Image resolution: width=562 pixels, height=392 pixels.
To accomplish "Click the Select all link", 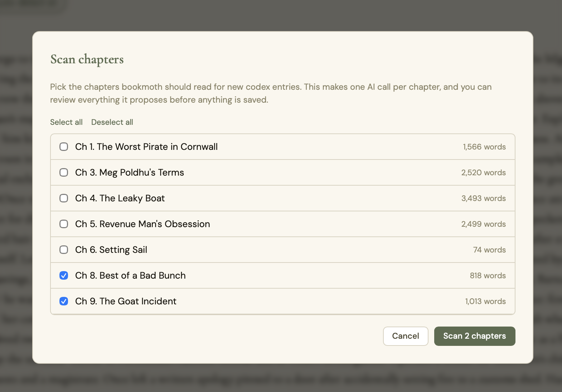I will 66,122.
